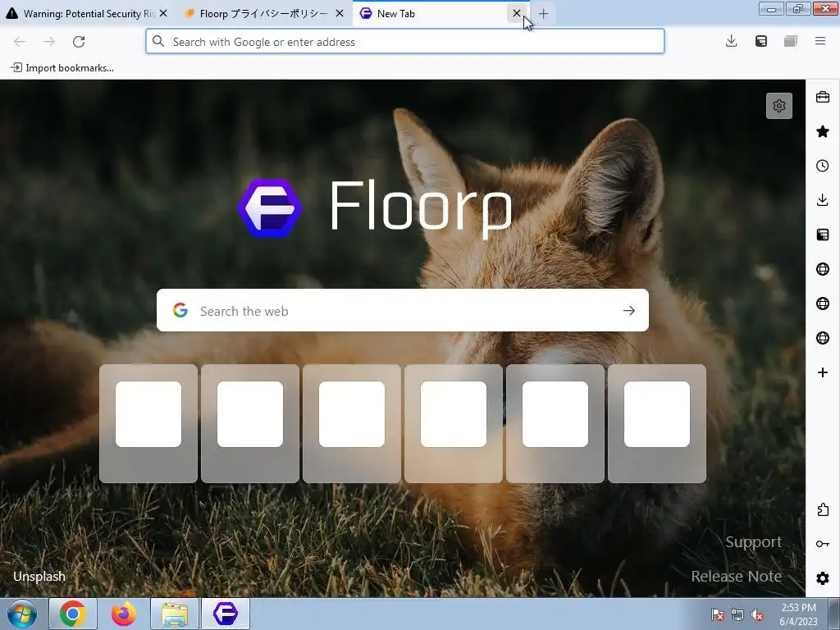Switch to Floorp プライバシーポリシー tab
840x630 pixels.
265,13
